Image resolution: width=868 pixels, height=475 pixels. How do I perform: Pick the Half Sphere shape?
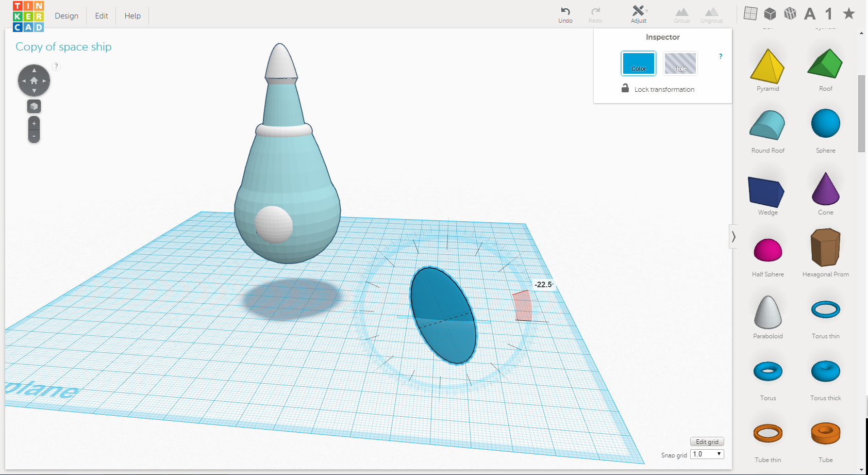coord(767,257)
